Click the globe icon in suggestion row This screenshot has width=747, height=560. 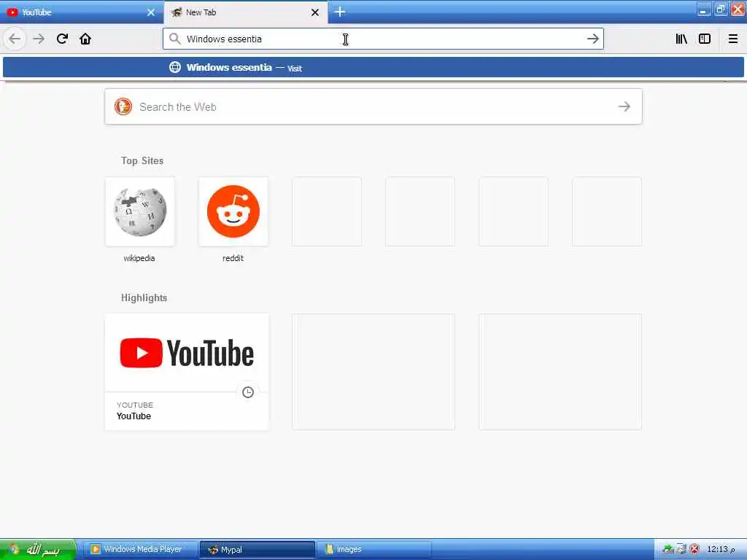tap(175, 67)
